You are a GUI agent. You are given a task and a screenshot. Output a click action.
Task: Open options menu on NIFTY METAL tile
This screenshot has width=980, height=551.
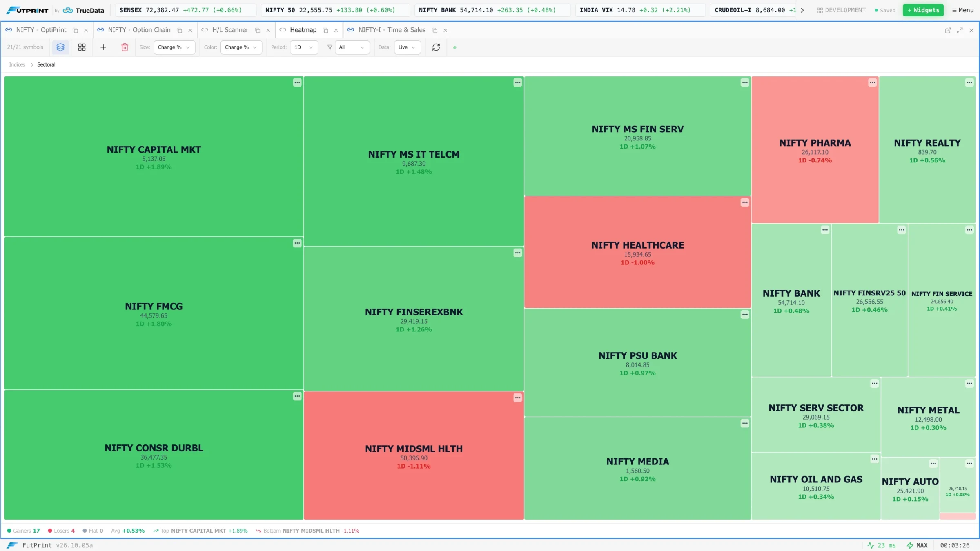[x=969, y=383]
